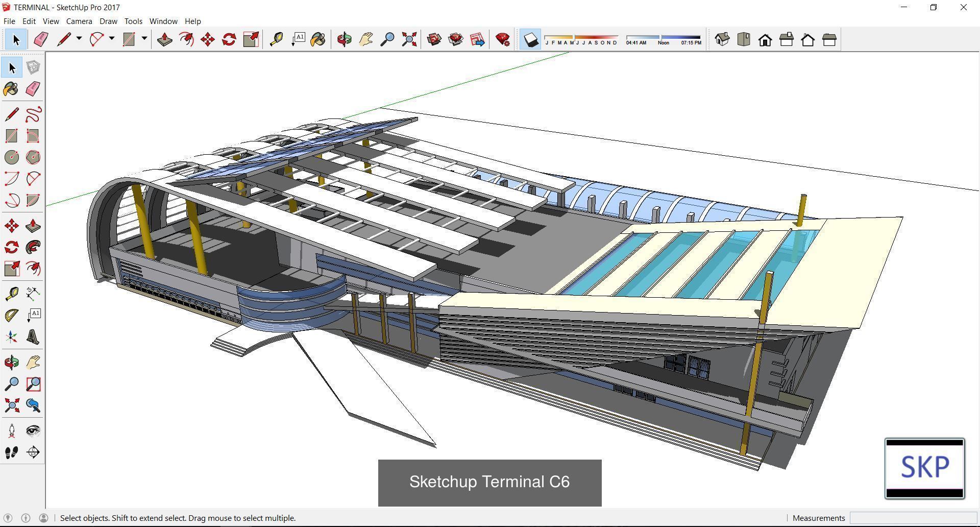Switch to Iso standard view
The image size is (980, 527).
tap(722, 39)
